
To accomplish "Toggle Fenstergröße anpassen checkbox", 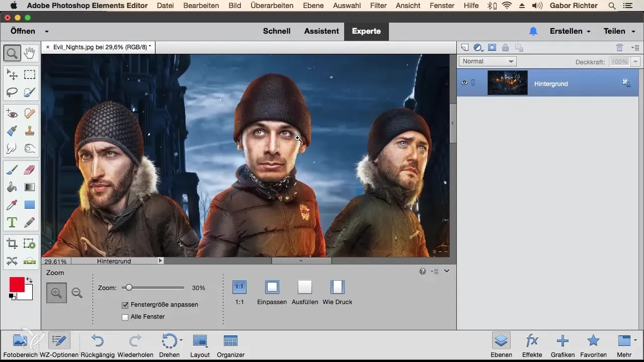I will [x=125, y=305].
